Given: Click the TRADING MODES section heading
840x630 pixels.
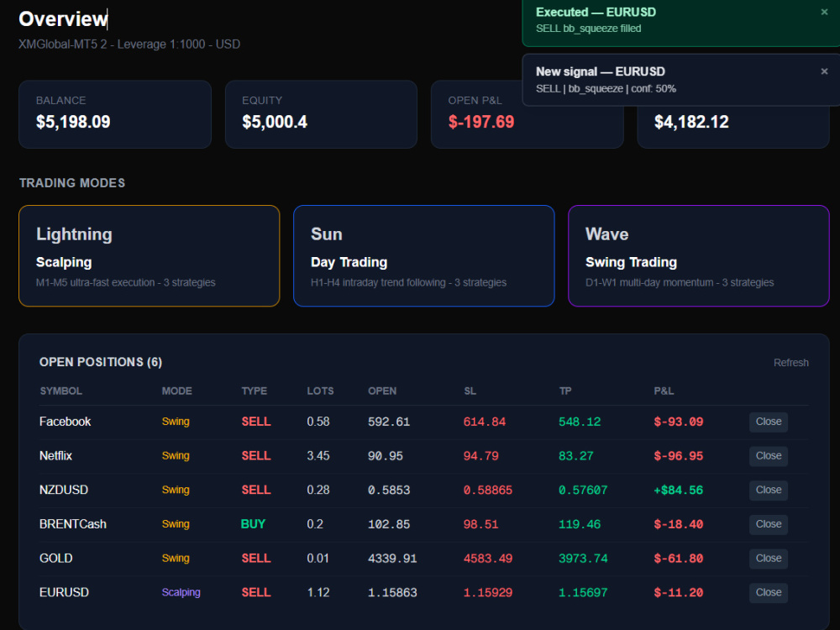Looking at the screenshot, I should [x=72, y=183].
